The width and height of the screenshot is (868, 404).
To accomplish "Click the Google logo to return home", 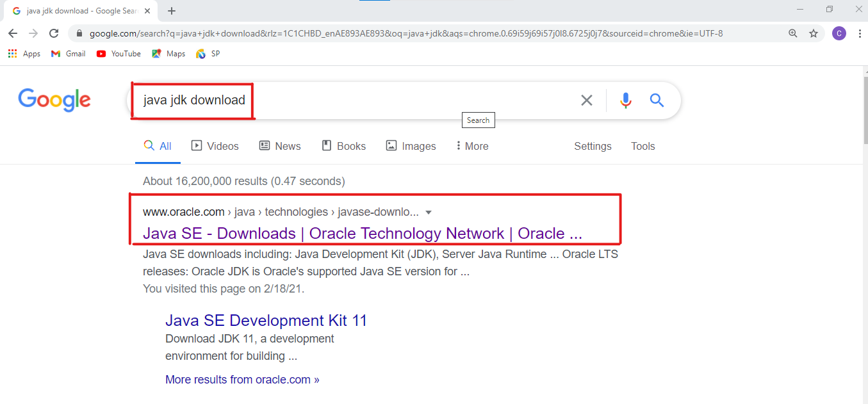I will (x=54, y=100).
